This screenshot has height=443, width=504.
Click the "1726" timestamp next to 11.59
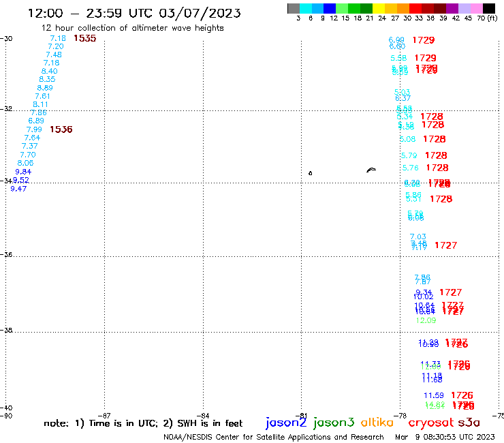tap(462, 395)
